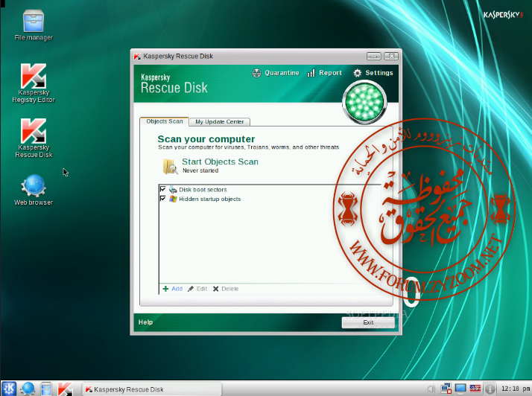532x396 pixels.
Task: Click the Start Objects Scan link
Action: point(220,162)
